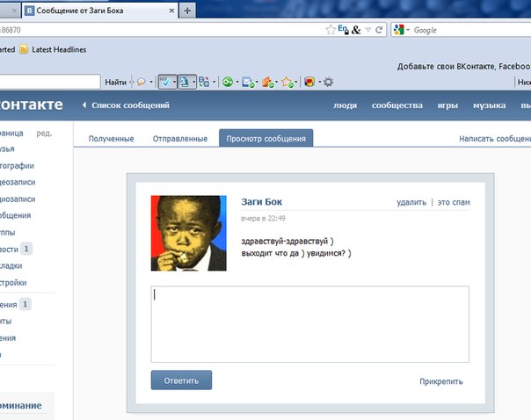Click the new tab plus button
Image resolution: width=531 pixels, height=420 pixels.
click(187, 10)
